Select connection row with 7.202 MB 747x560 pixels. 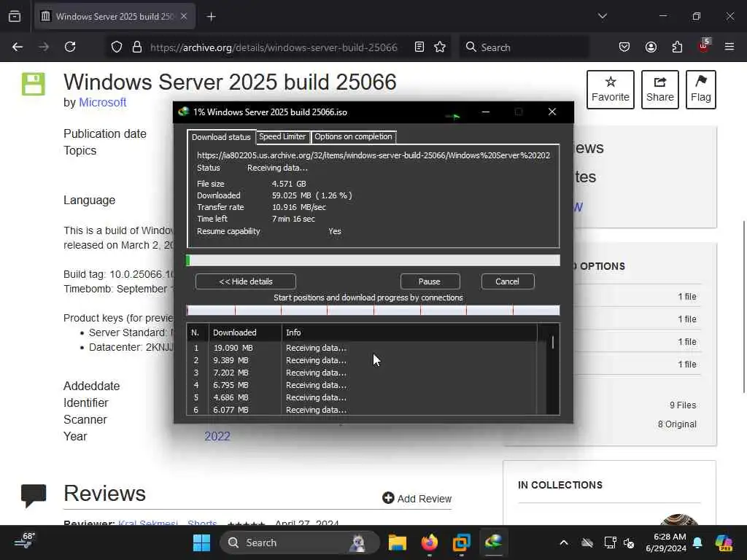(x=362, y=373)
